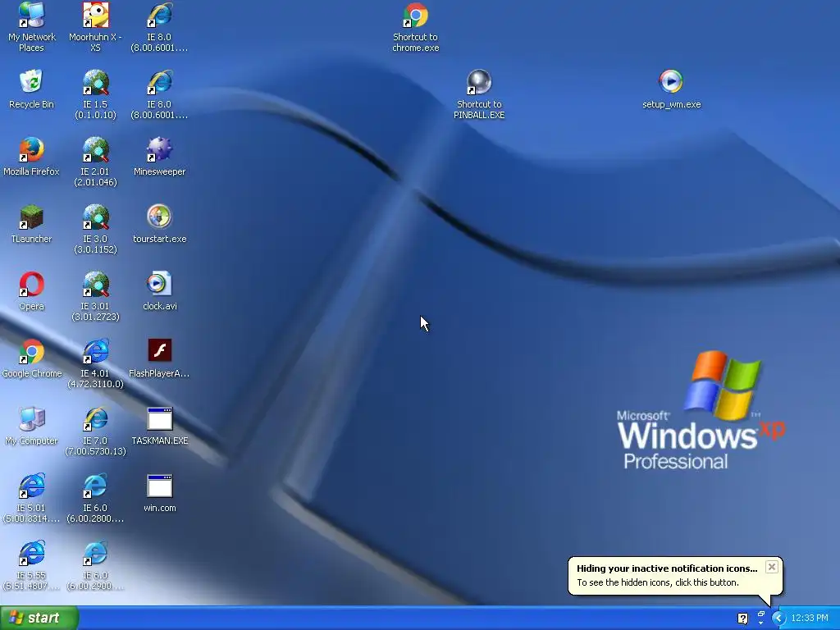Image resolution: width=840 pixels, height=630 pixels.
Task: Select the Google Chrome desktop shortcut
Action: click(32, 351)
